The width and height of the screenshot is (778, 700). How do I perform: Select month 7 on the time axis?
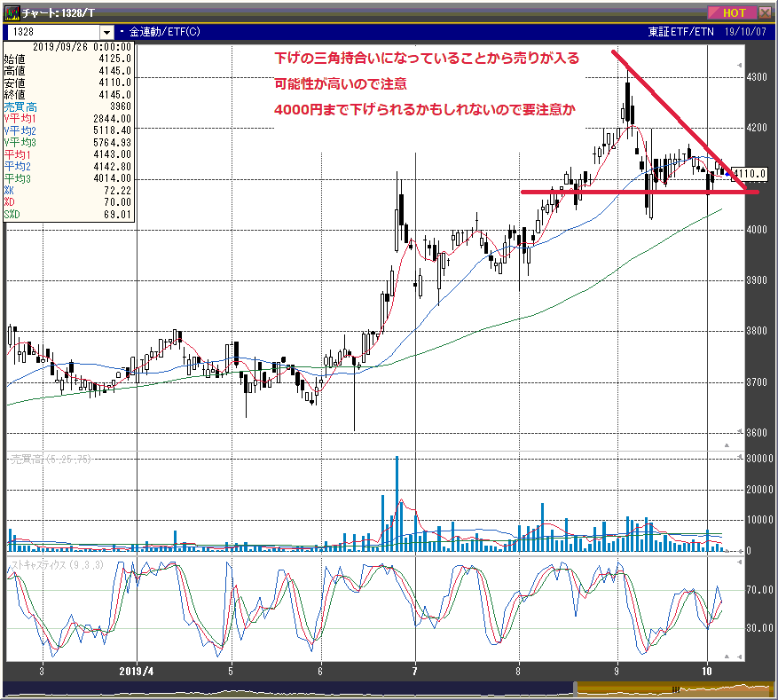click(x=415, y=672)
